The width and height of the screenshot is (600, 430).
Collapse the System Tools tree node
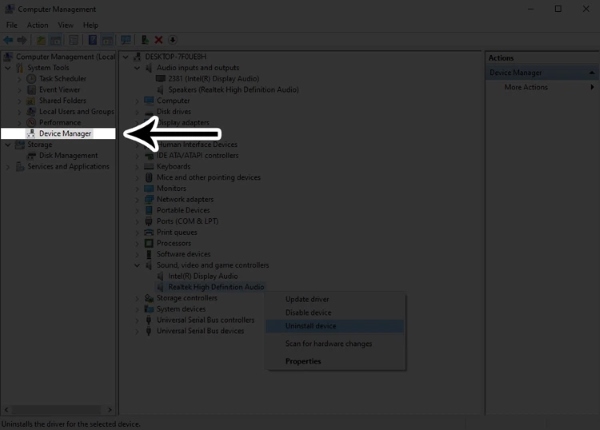[x=8, y=68]
